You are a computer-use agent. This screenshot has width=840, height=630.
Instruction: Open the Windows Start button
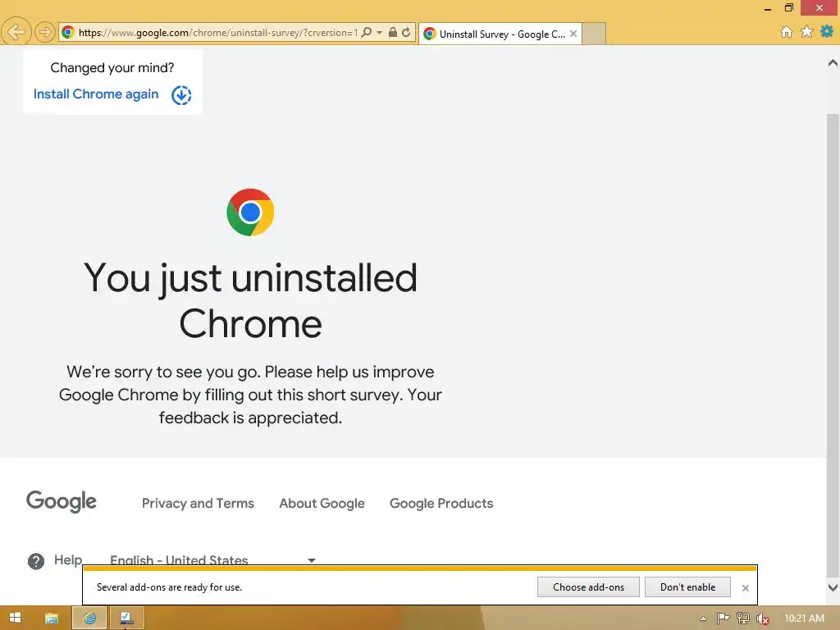pos(15,618)
